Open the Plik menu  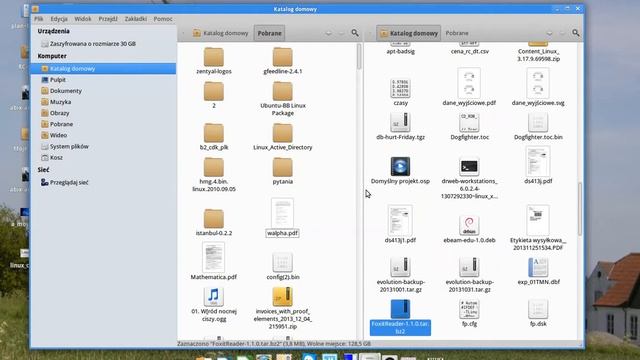click(39, 19)
